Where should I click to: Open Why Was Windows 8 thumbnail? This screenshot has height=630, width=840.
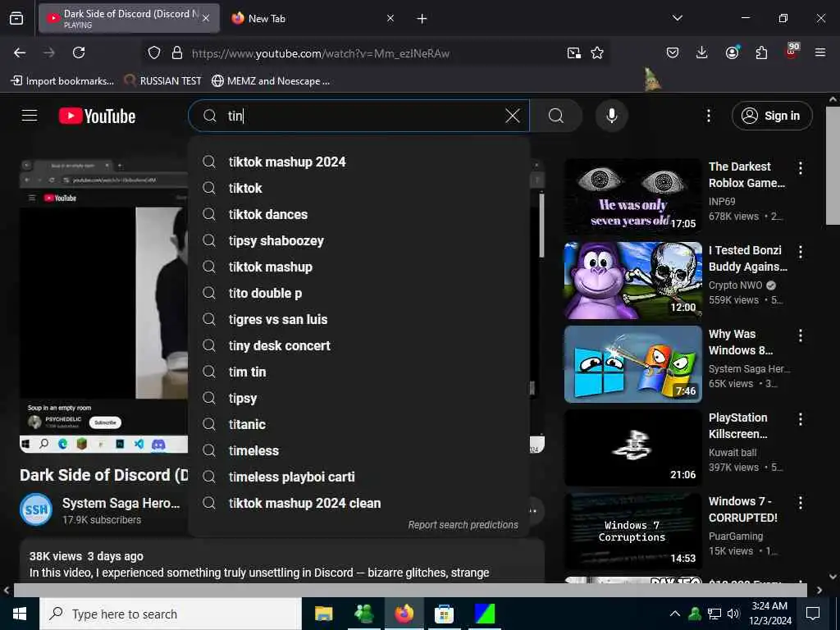point(632,363)
